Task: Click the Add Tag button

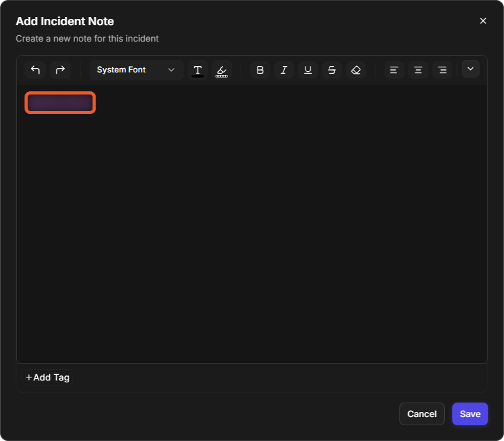Action: click(x=47, y=377)
